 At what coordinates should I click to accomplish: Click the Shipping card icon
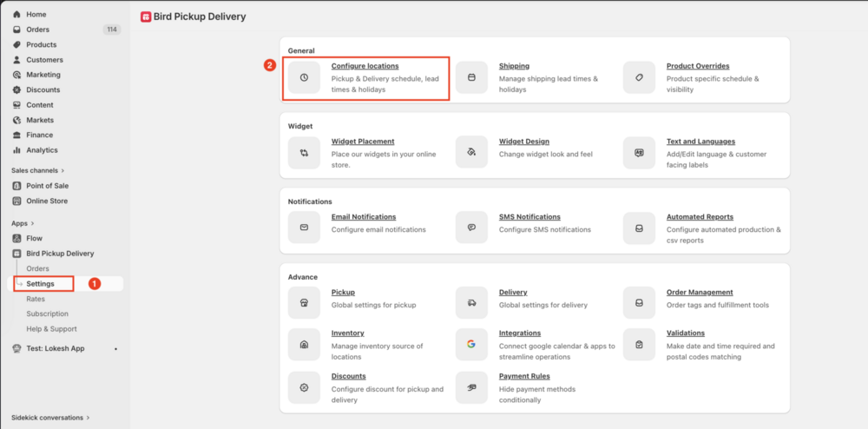[471, 77]
